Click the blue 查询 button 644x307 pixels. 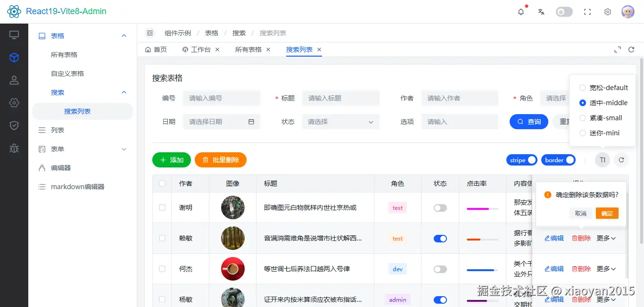[x=529, y=122]
